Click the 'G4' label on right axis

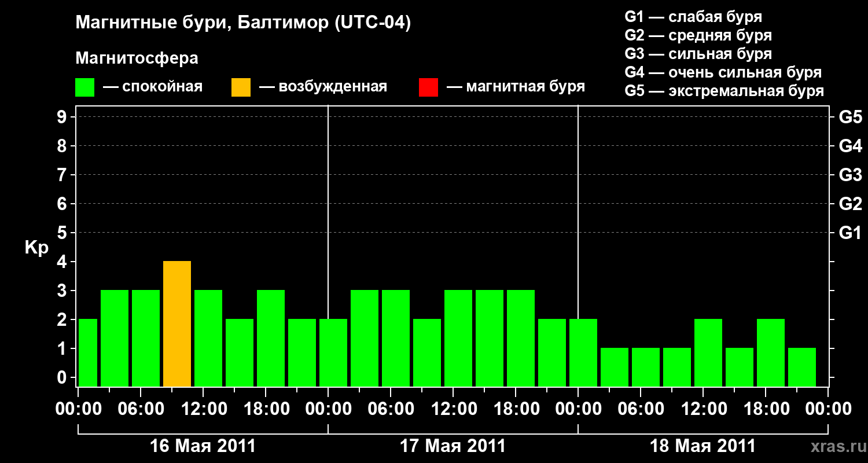[x=850, y=146]
